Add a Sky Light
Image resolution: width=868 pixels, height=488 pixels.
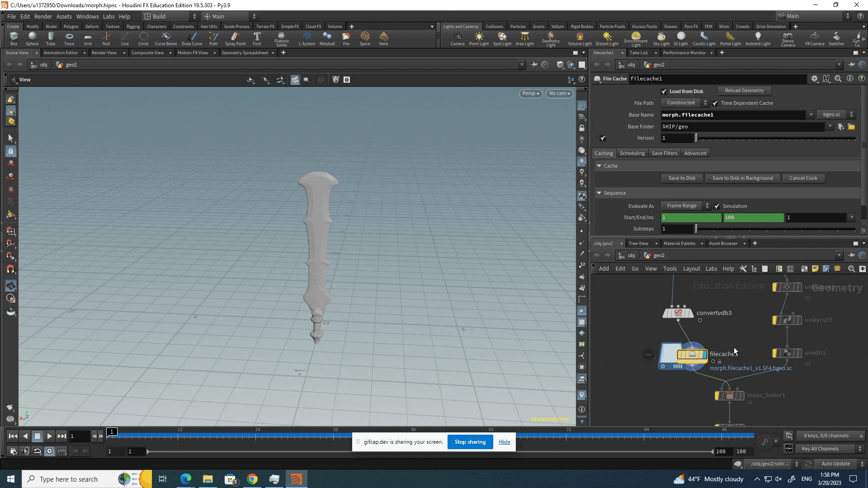661,38
